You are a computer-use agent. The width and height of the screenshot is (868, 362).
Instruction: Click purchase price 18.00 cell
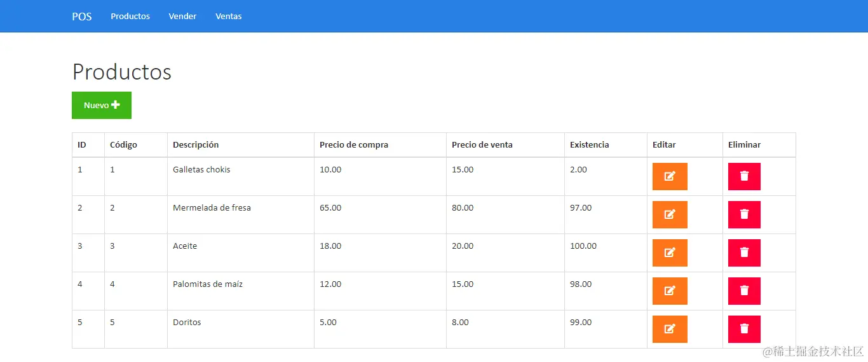click(x=380, y=253)
